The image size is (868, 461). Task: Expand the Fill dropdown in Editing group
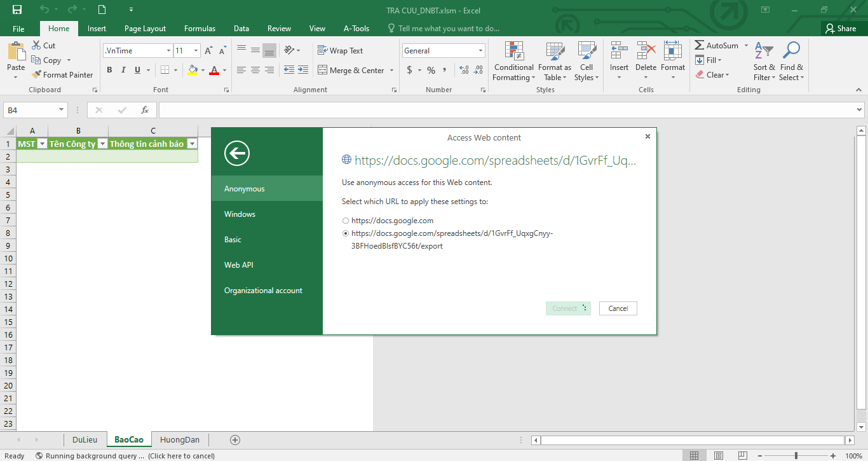719,60
